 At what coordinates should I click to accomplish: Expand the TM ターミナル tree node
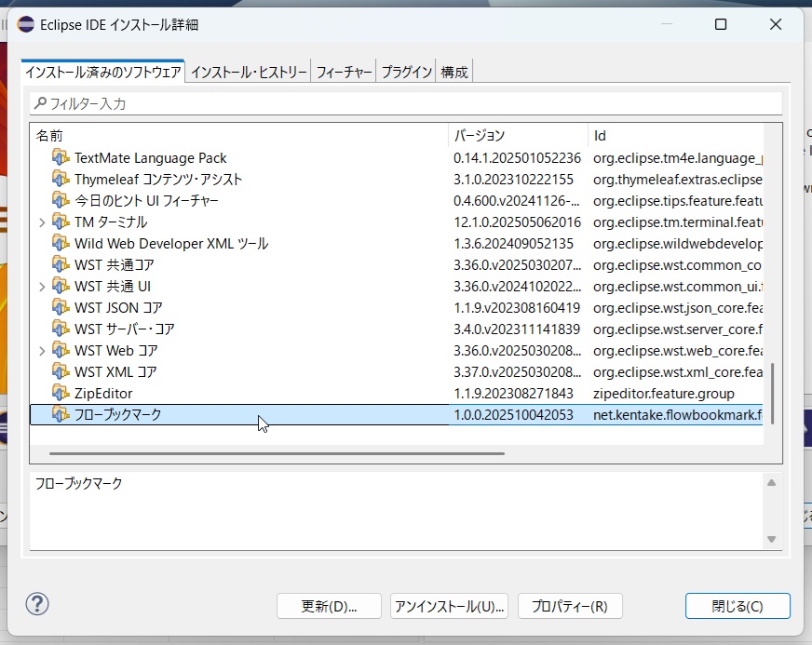pos(42,222)
